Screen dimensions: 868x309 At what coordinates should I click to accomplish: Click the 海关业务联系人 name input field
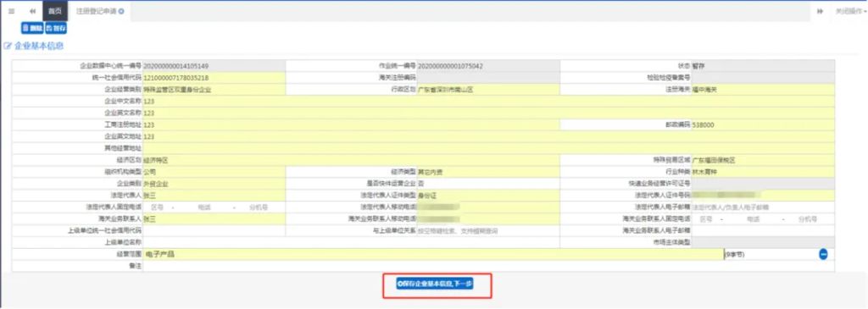tap(214, 219)
